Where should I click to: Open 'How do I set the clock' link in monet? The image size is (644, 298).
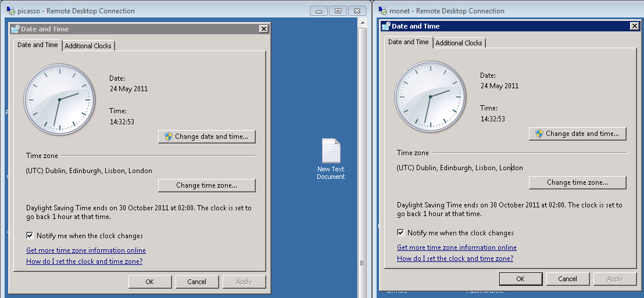[455, 258]
